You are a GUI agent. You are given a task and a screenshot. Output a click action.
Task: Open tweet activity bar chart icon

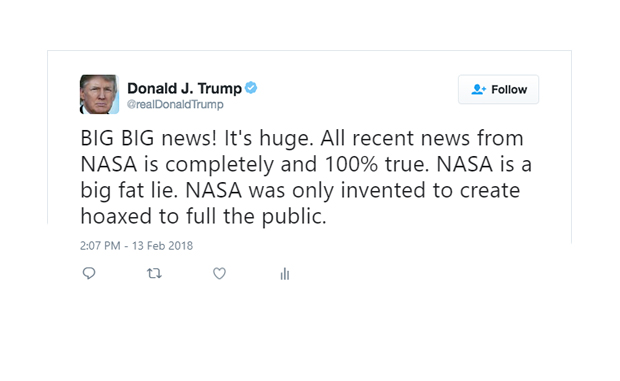point(285,273)
